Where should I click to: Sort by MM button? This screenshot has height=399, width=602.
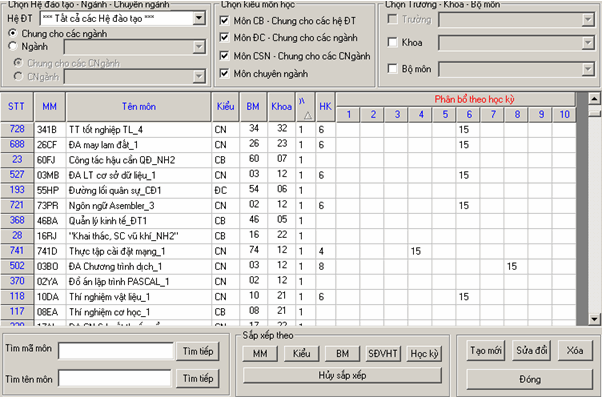pyautogui.click(x=260, y=354)
